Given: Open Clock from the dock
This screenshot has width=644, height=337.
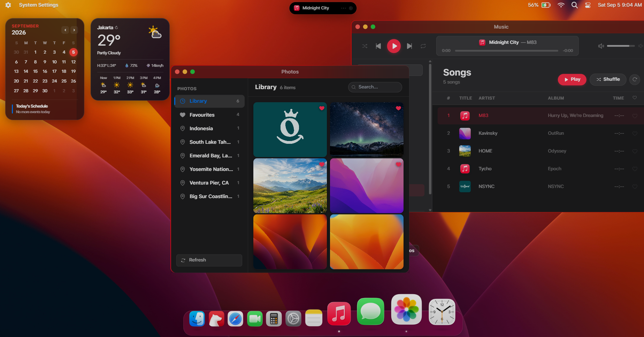Looking at the screenshot, I should [x=442, y=312].
